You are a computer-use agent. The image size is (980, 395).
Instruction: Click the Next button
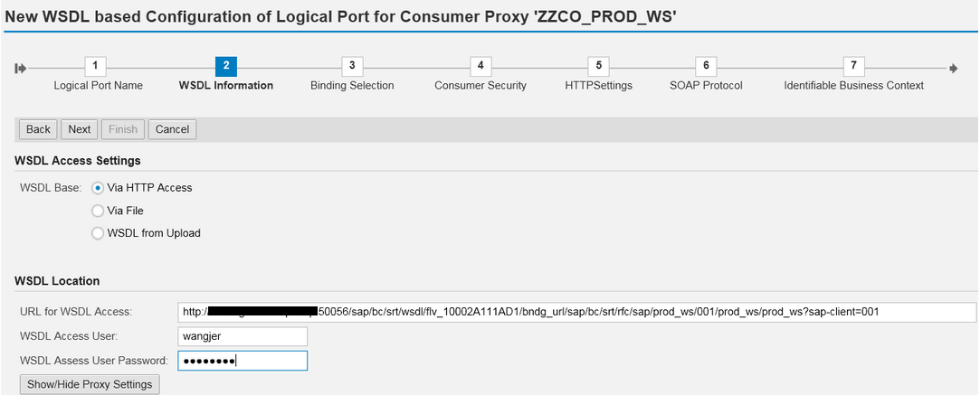tap(80, 129)
